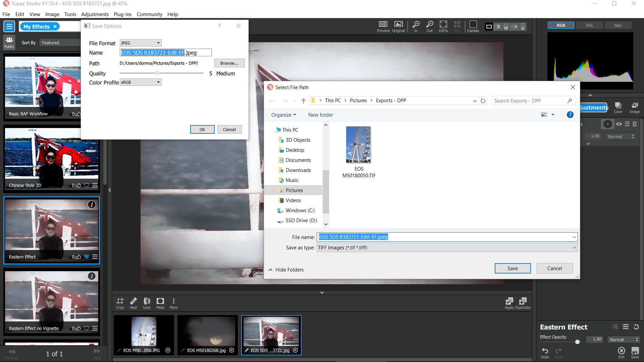The image size is (644, 362).
Task: Click New folder in file dialog
Action: [321, 115]
